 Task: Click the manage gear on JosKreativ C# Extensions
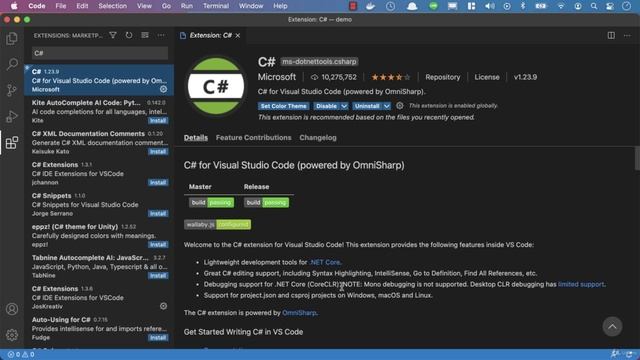[163, 306]
